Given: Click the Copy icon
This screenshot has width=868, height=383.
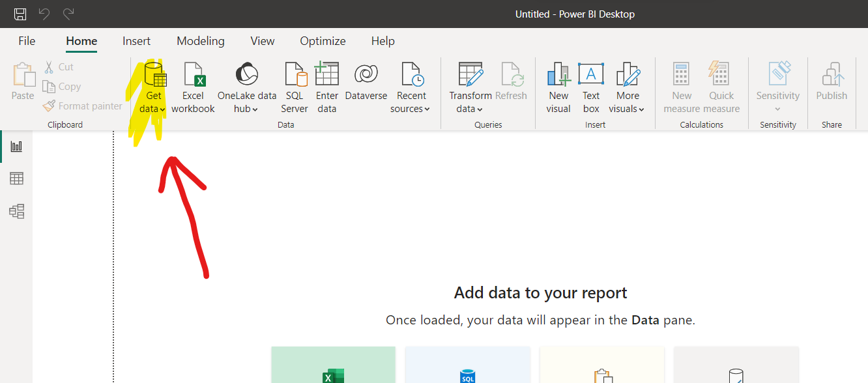Looking at the screenshot, I should 49,86.
